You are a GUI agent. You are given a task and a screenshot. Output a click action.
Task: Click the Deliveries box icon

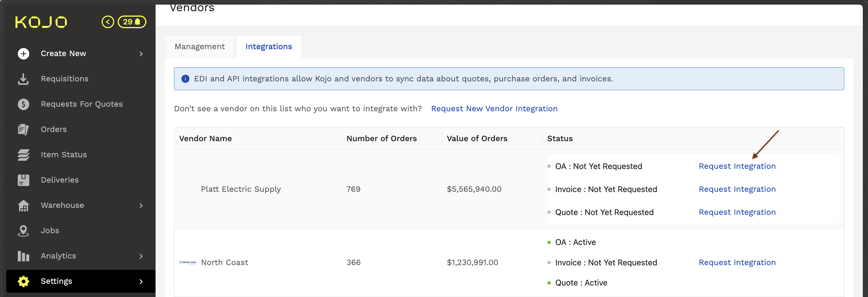[x=23, y=180]
